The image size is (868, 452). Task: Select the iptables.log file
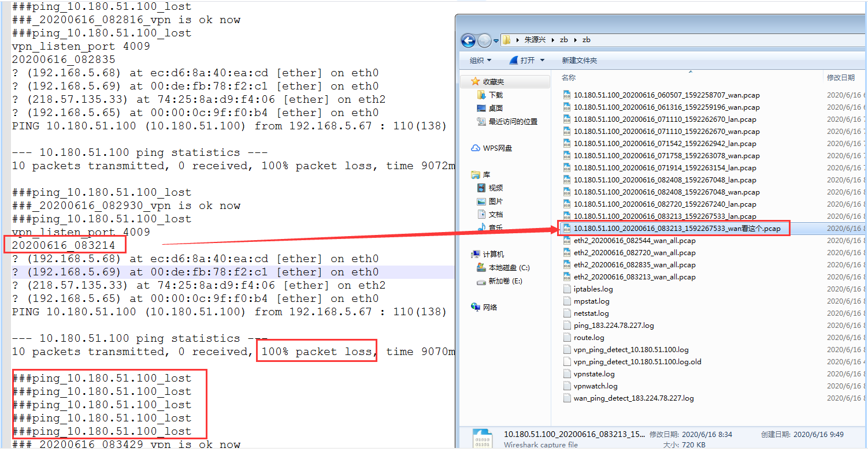[593, 289]
